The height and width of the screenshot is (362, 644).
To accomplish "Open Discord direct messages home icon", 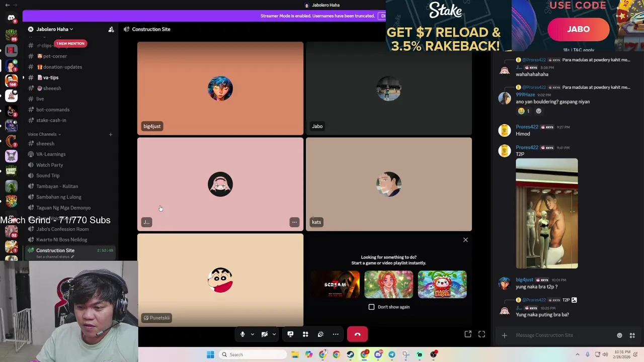I will [11, 18].
